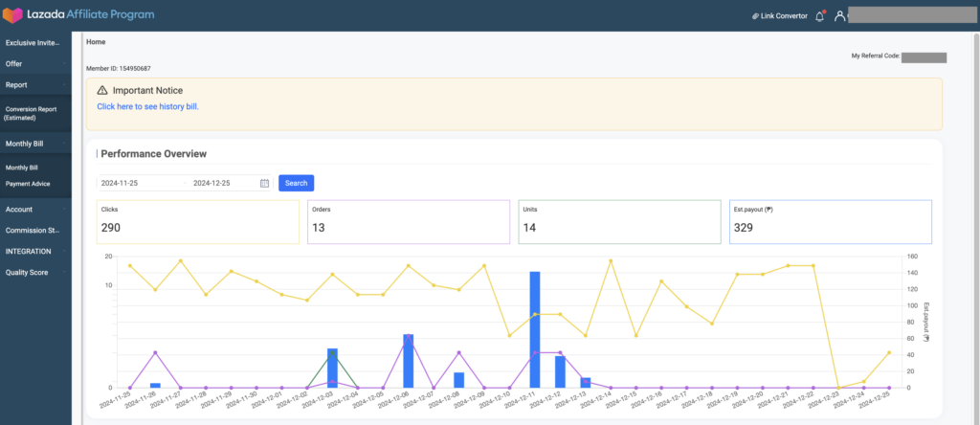
Task: Collapse the Report sidebar section
Action: pyautogui.click(x=34, y=84)
